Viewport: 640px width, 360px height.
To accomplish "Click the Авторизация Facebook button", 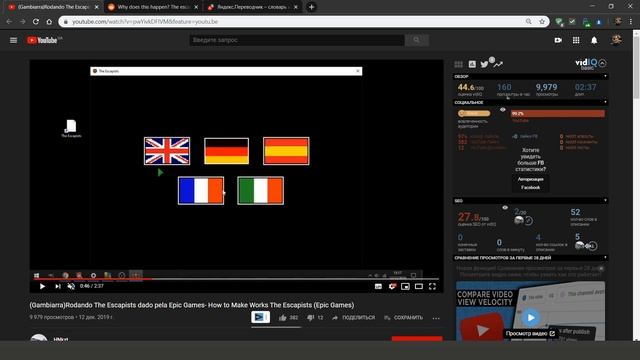I will pyautogui.click(x=531, y=183).
